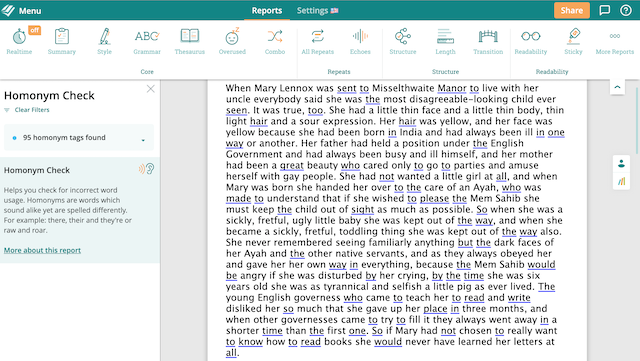Click the underlined word 'write'
Image resolution: width=640 pixels, height=361 pixels.
pyautogui.click(x=519, y=298)
